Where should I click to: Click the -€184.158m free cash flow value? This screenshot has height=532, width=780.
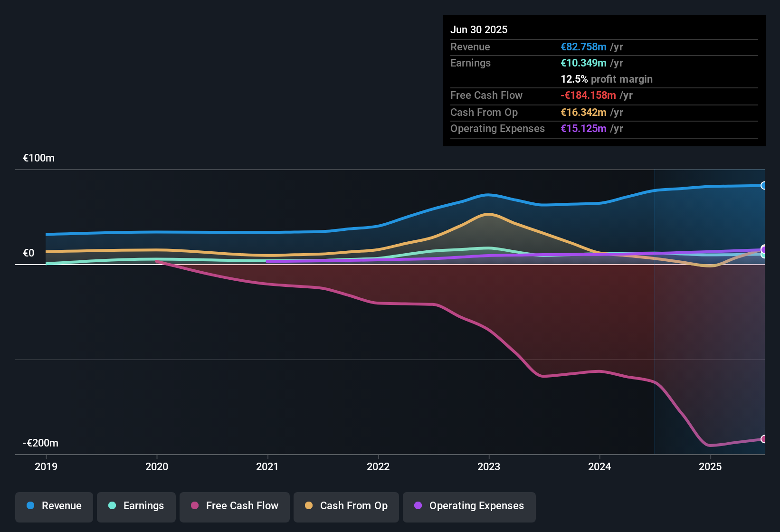click(588, 95)
